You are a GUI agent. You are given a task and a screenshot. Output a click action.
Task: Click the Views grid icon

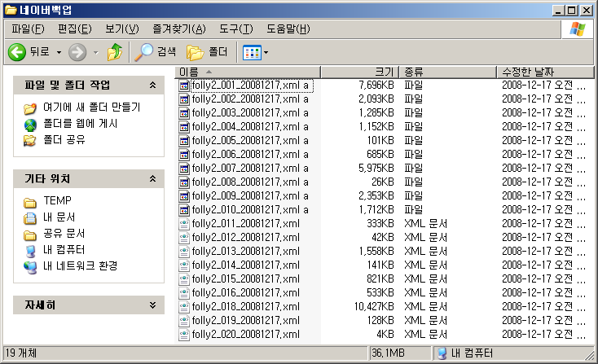pos(252,53)
